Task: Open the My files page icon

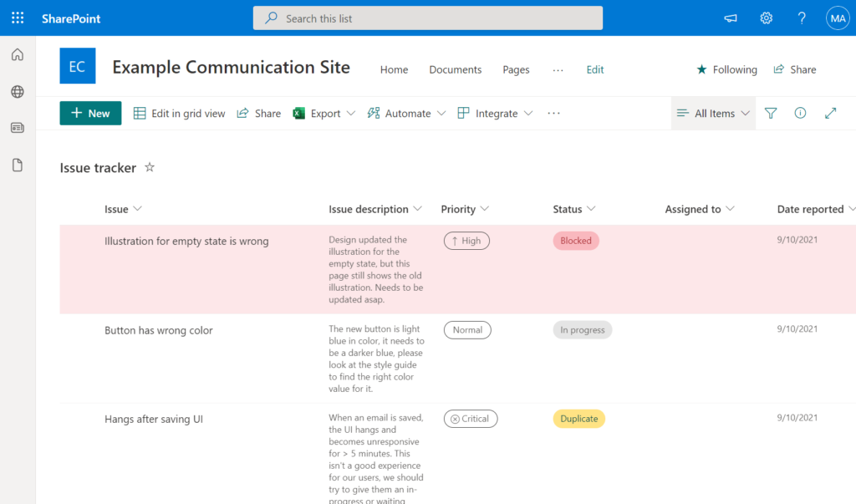Action: click(x=18, y=165)
